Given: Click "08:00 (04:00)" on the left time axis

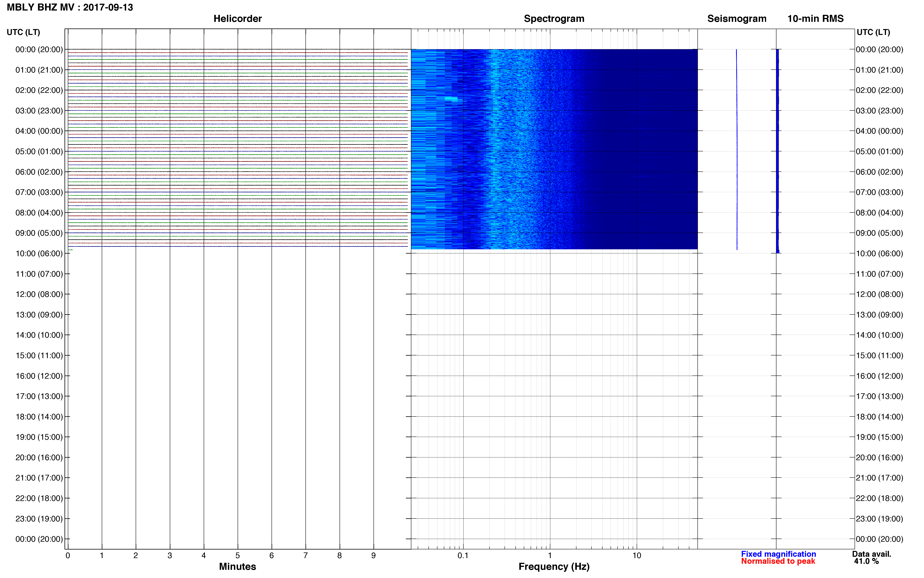Looking at the screenshot, I should [39, 213].
